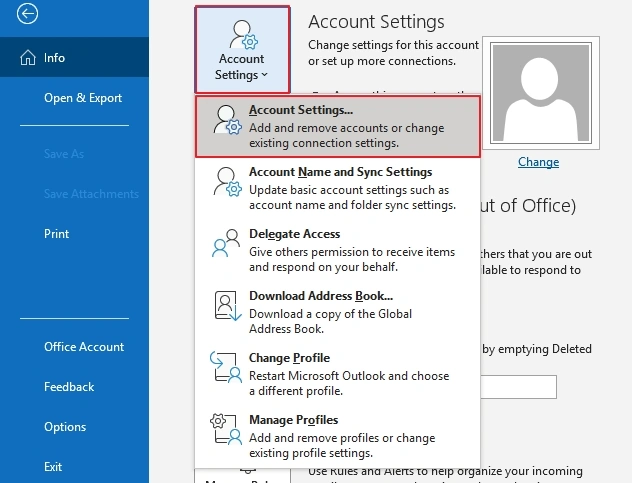632x483 pixels.
Task: Open the Info tab in sidebar
Action: point(75,57)
